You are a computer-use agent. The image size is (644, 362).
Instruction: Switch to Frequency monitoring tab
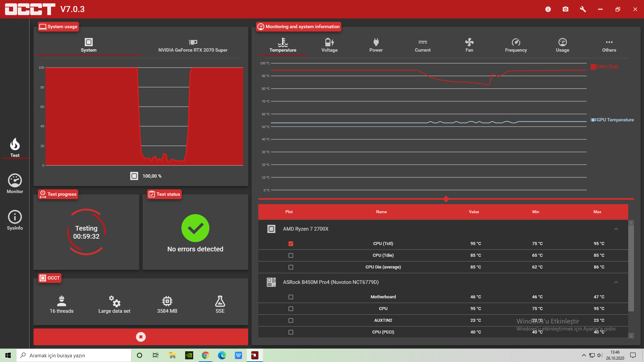(516, 45)
